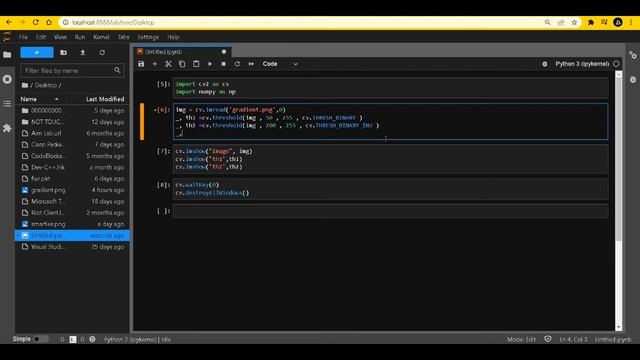Open the View menu
640x360 pixels.
pyautogui.click(x=60, y=37)
